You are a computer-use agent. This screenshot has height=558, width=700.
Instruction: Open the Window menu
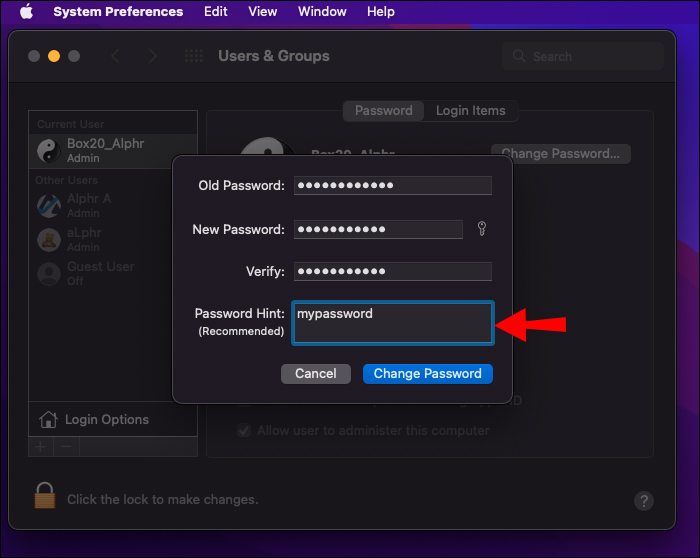pos(322,12)
